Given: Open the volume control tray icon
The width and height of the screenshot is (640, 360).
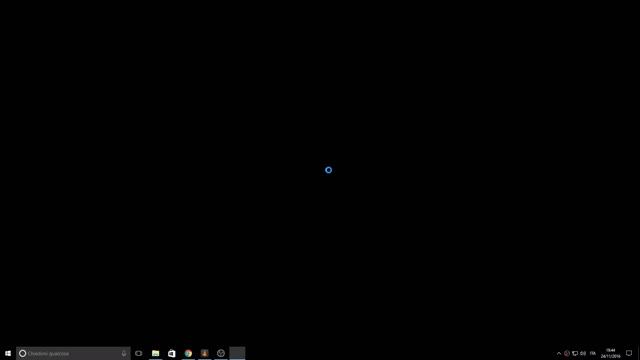Looking at the screenshot, I should tap(583, 353).
